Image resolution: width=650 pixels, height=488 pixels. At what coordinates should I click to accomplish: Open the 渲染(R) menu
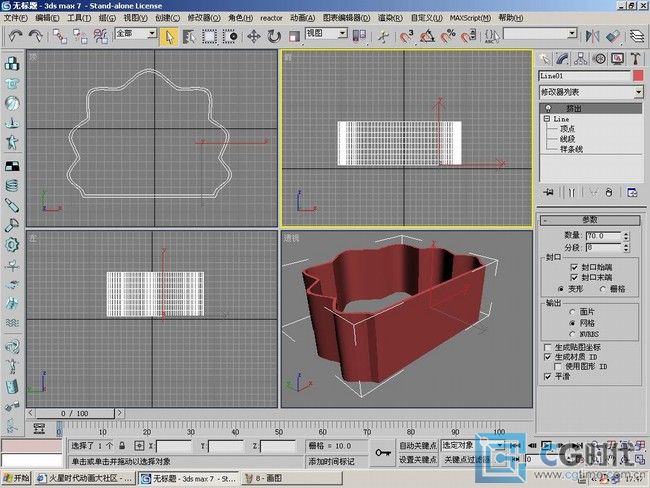[x=390, y=18]
